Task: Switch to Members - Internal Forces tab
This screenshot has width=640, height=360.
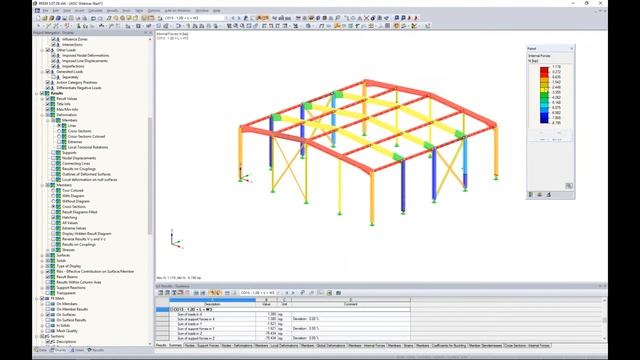Action: [367, 346]
